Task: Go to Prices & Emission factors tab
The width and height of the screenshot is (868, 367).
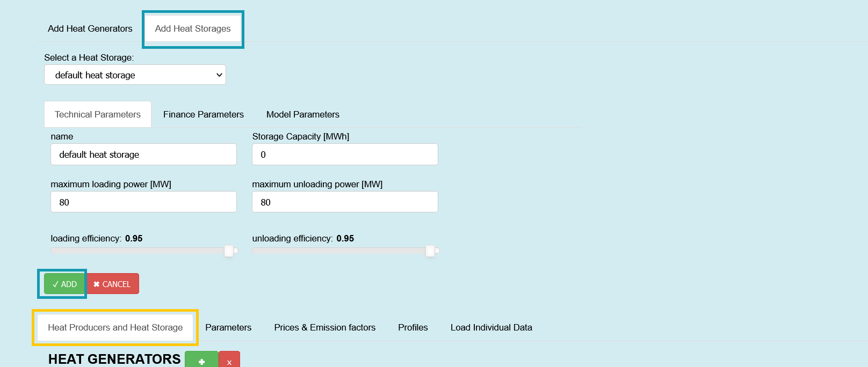Action: pyautogui.click(x=325, y=327)
